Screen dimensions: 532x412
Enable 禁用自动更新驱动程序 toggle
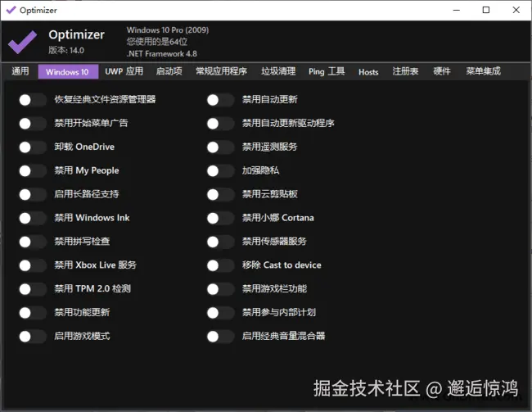coord(220,124)
